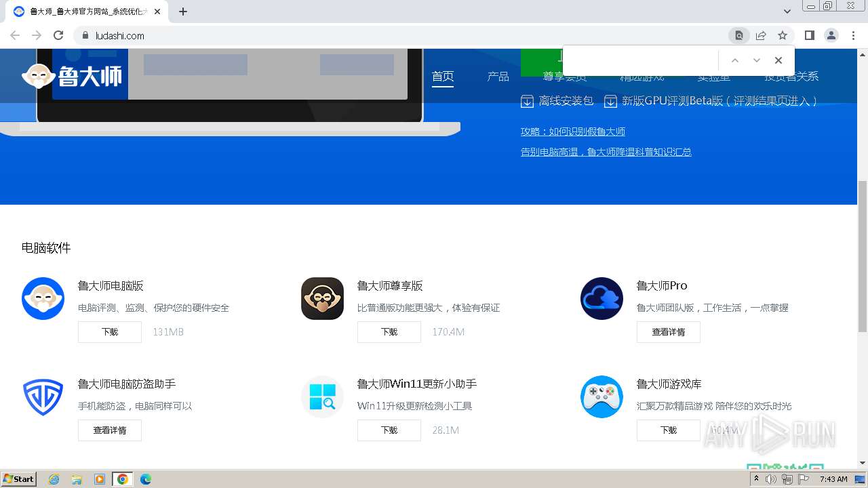Click the Ludashi logo in the header
Image resolution: width=868 pixels, height=488 pixels.
click(x=72, y=76)
